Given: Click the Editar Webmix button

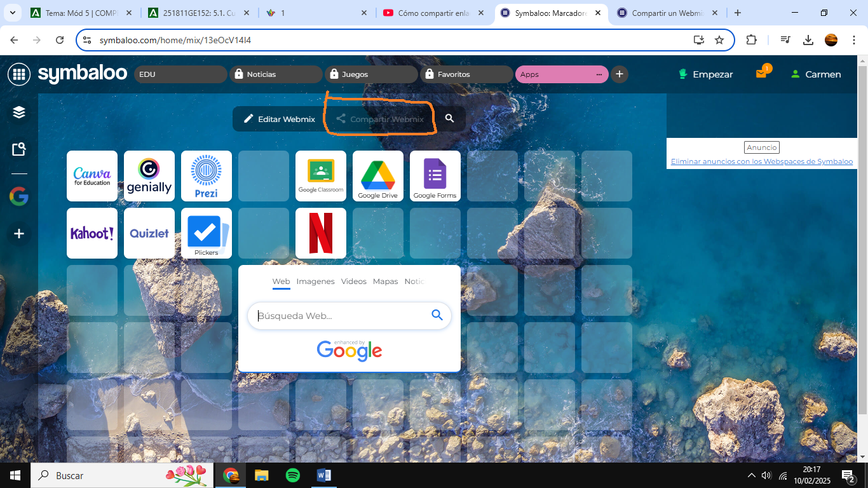Looking at the screenshot, I should 280,119.
